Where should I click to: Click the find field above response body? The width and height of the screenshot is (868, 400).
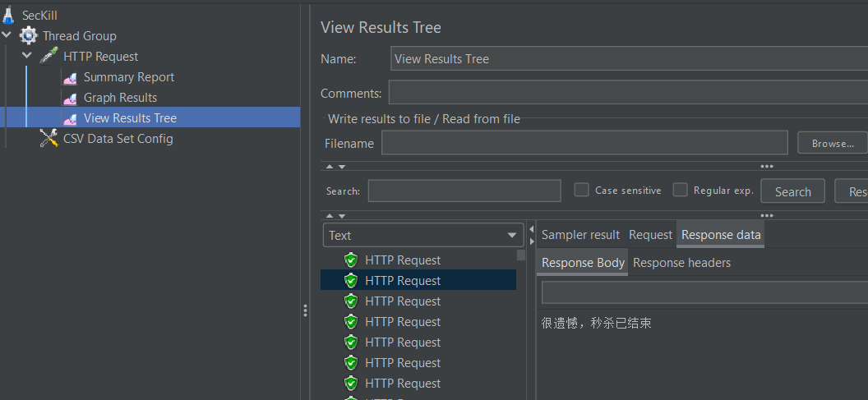[x=704, y=292]
